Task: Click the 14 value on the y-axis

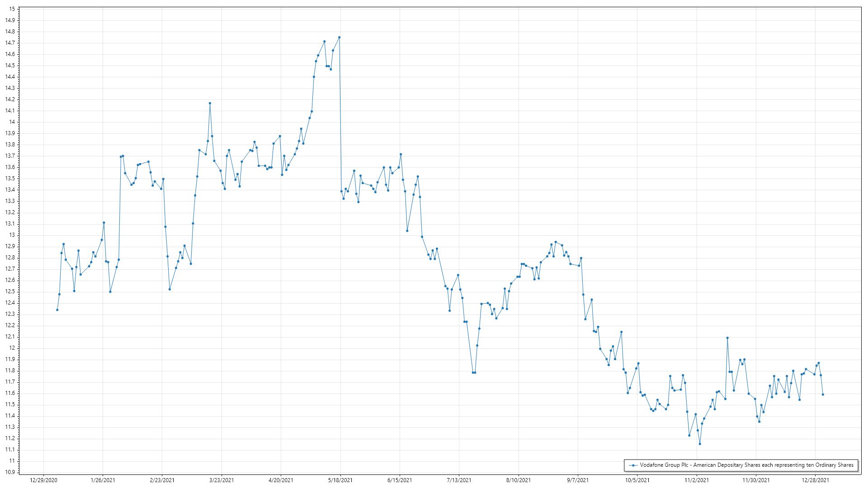Action: coord(12,122)
